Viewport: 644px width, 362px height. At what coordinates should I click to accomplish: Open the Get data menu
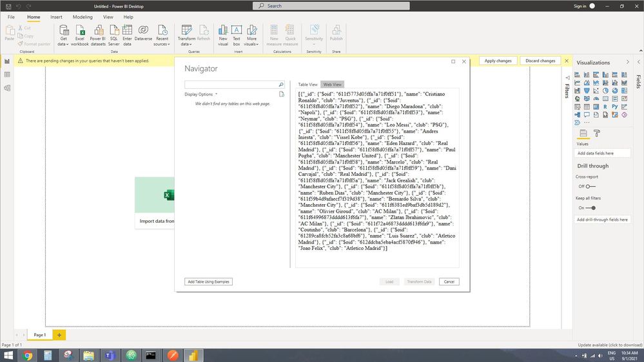point(63,35)
